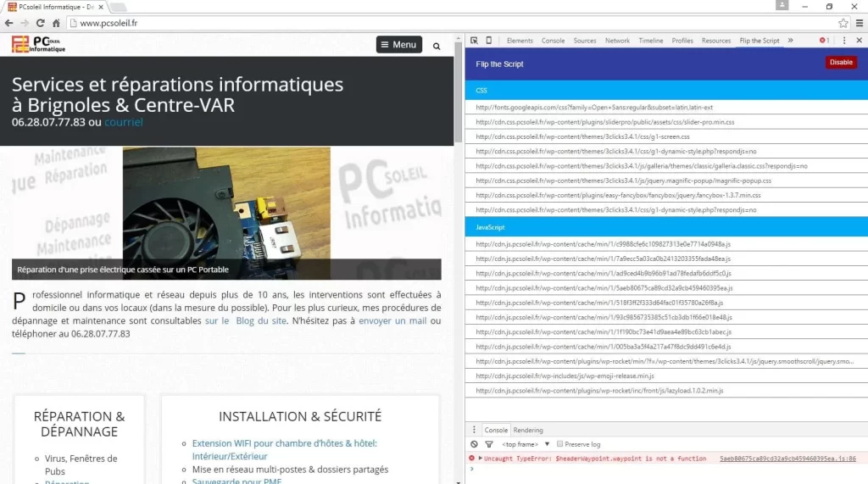The width and height of the screenshot is (868, 484).
Task: Select the Flip the Script tab
Action: (x=759, y=41)
